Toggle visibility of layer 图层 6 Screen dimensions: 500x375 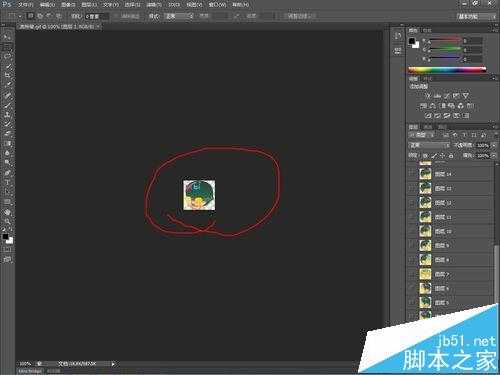pos(412,288)
